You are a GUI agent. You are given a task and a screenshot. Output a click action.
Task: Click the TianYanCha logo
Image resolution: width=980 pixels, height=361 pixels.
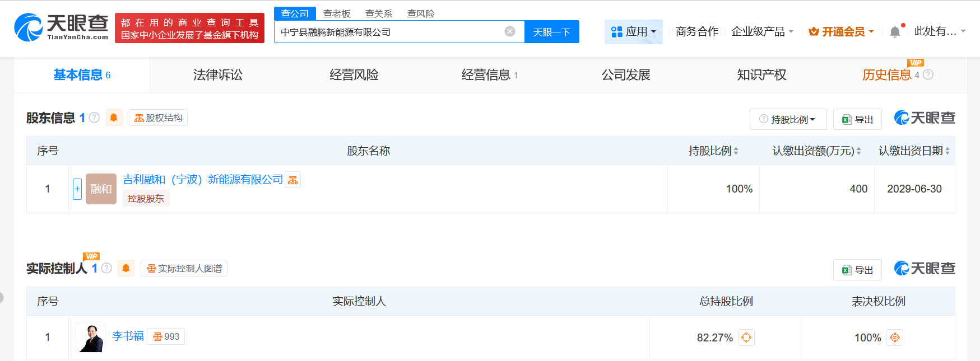point(61,27)
